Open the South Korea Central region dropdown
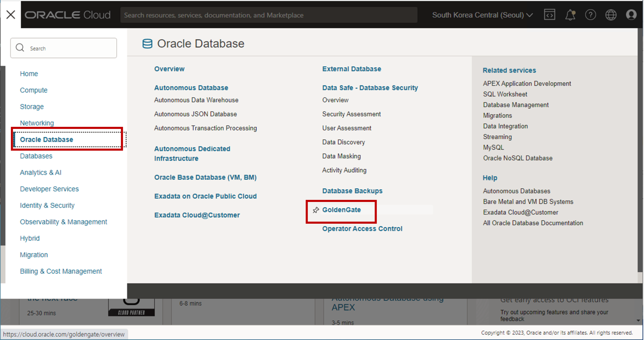The height and width of the screenshot is (340, 644). (482, 15)
